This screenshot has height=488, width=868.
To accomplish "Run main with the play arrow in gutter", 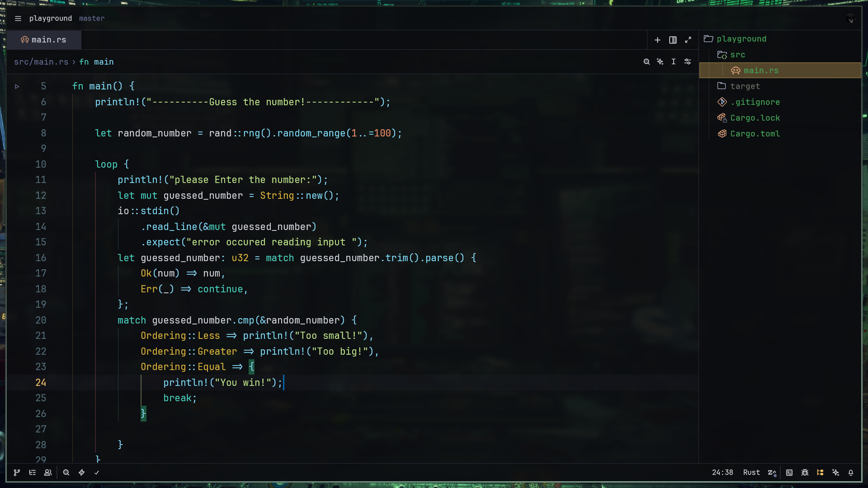I will point(17,86).
